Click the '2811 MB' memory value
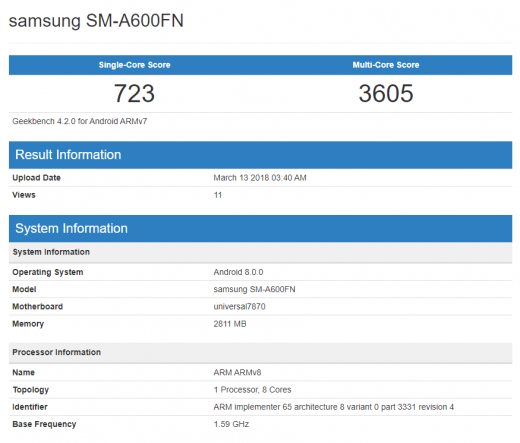The height and width of the screenshot is (443, 520). (x=230, y=324)
